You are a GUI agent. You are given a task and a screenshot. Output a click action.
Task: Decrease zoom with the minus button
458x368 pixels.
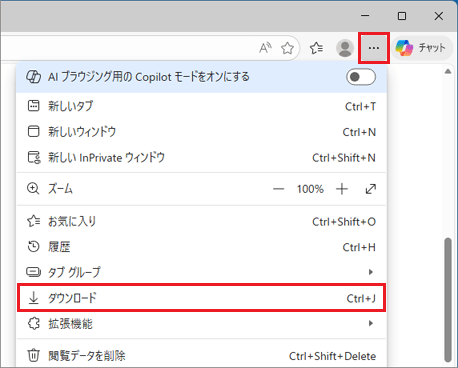click(x=278, y=189)
